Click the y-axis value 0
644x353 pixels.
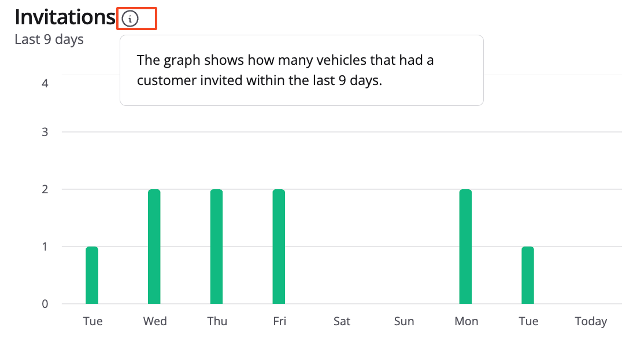pos(45,304)
